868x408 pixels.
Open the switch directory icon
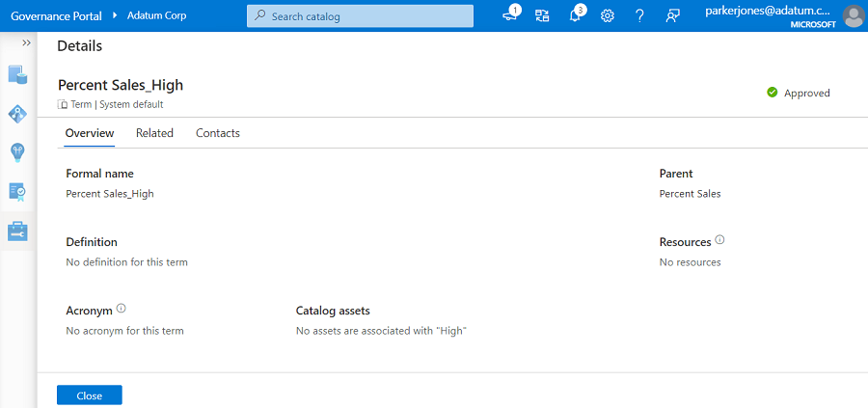(x=542, y=15)
